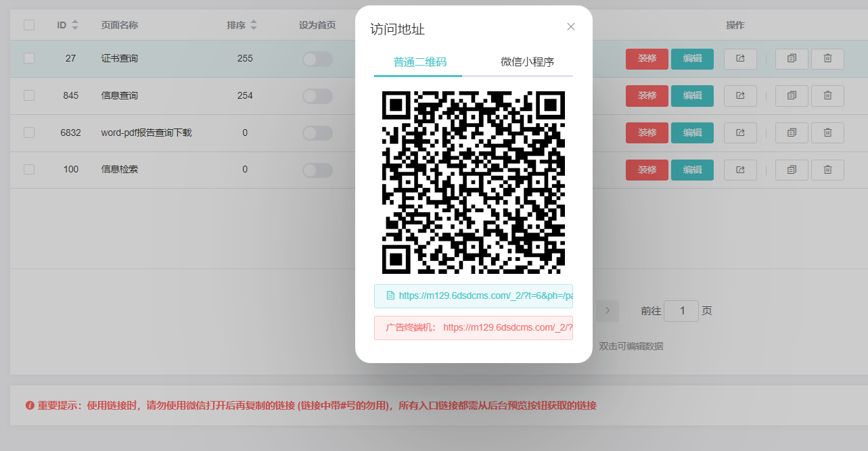This screenshot has width=868, height=451.
Task: Delete the 信息查询 row via trash icon
Action: click(827, 96)
